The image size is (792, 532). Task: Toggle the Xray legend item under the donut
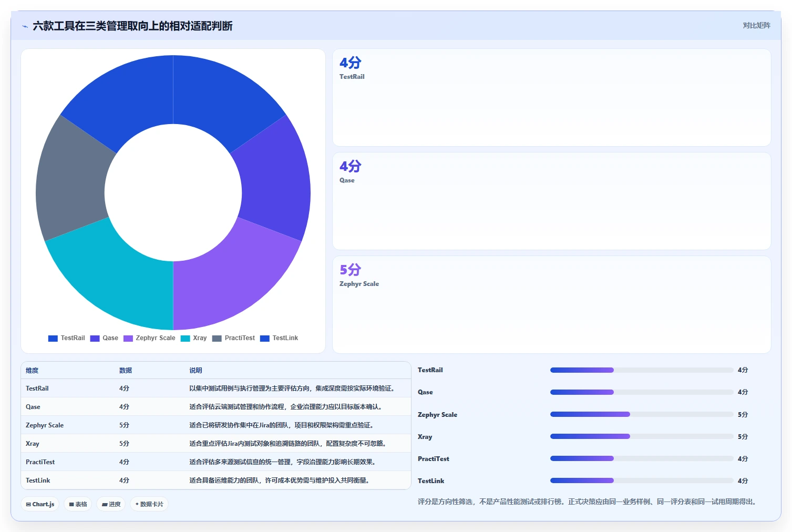tap(193, 338)
